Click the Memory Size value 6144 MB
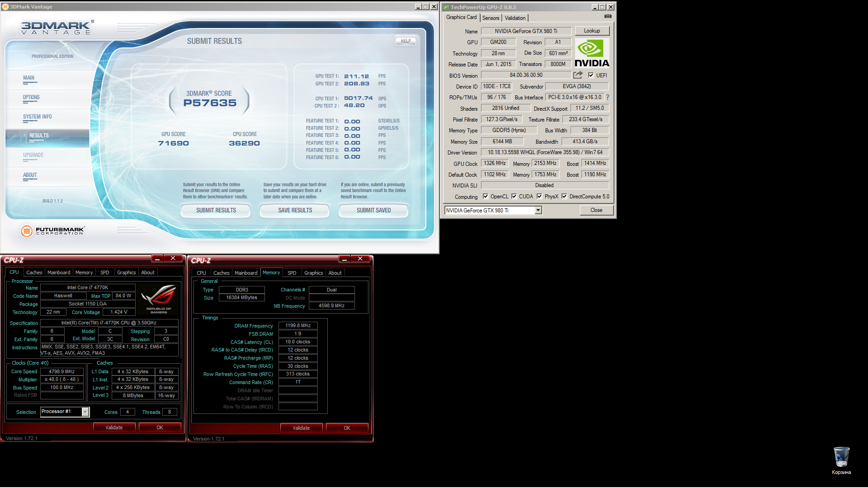 coord(502,141)
